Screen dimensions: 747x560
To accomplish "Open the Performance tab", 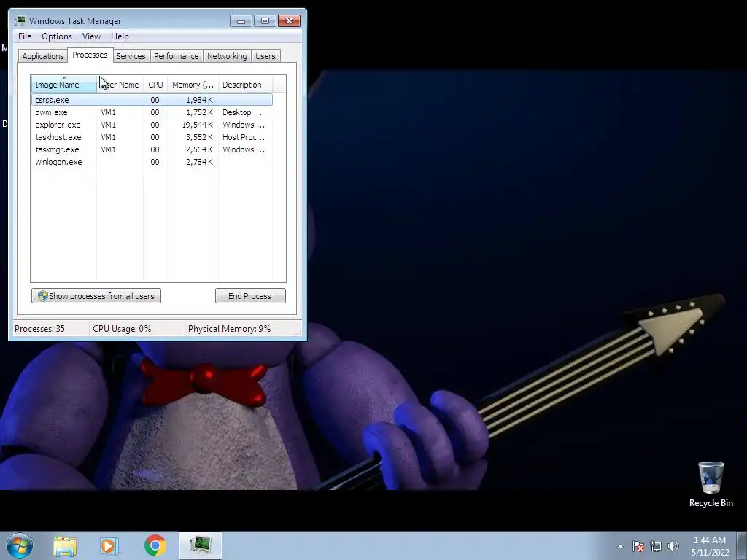I will (x=177, y=56).
